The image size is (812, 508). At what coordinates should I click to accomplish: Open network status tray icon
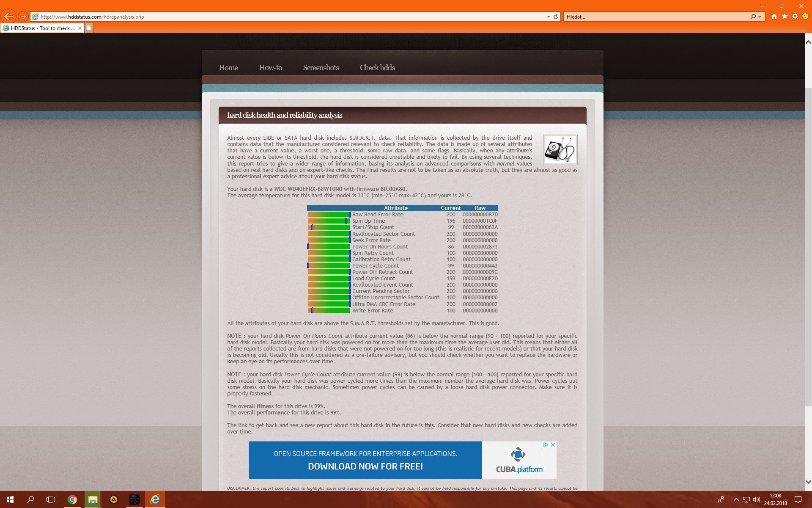tap(746, 500)
